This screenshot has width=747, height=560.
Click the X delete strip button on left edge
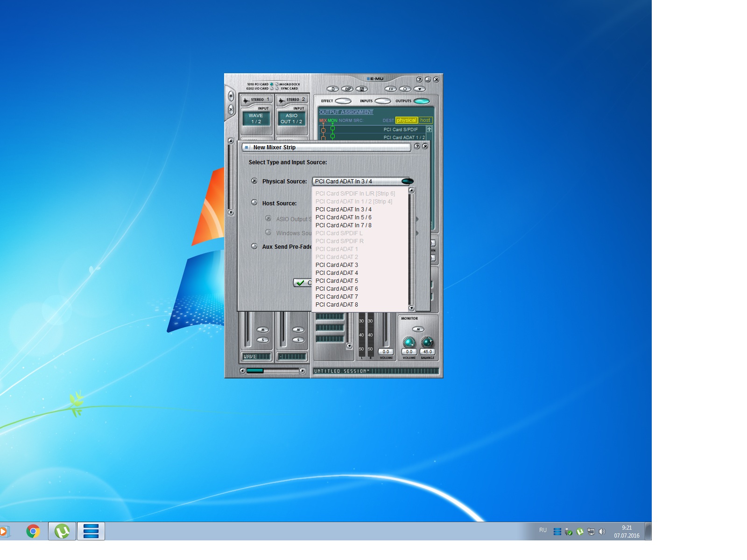(231, 110)
